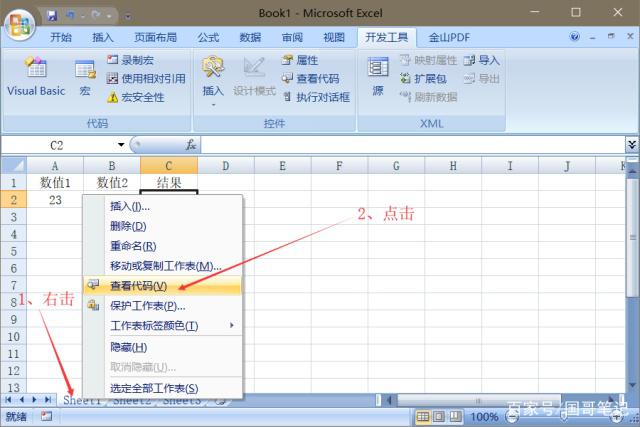Open the Visual Basic editor
The width and height of the screenshot is (640, 427).
[x=36, y=77]
